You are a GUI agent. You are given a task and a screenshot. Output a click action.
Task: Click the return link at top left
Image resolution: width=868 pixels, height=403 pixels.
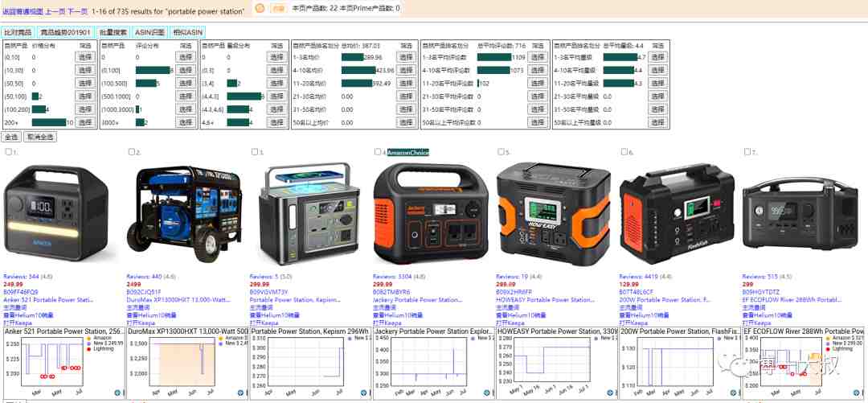23,10
